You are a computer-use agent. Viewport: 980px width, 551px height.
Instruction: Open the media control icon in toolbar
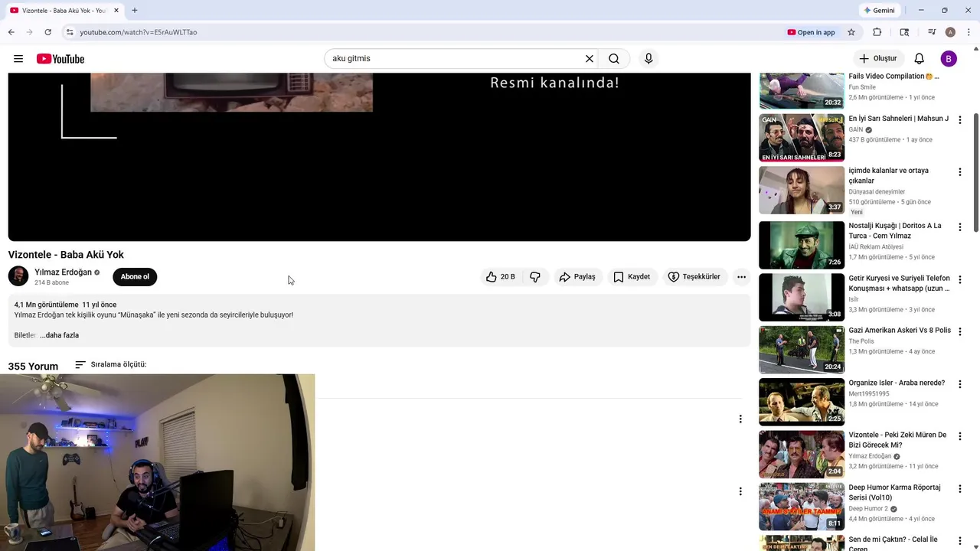[x=932, y=32]
